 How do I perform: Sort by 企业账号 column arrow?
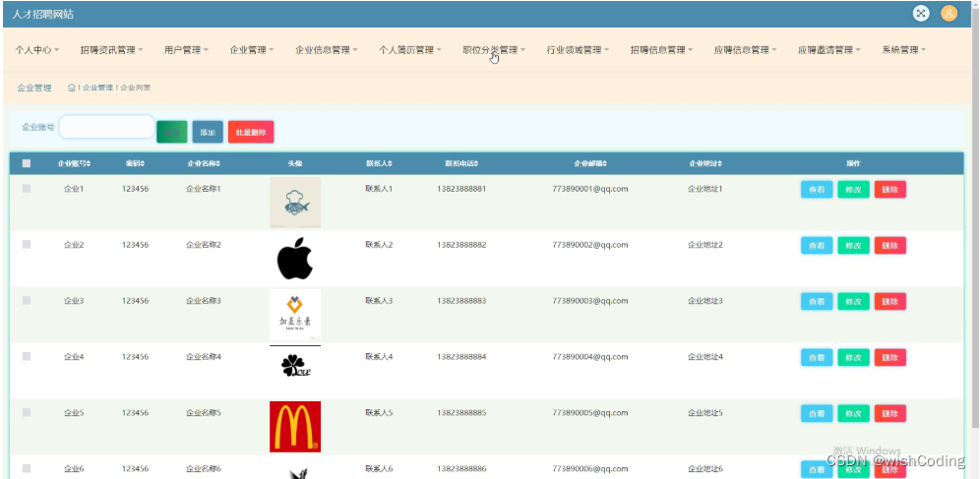pyautogui.click(x=89, y=163)
